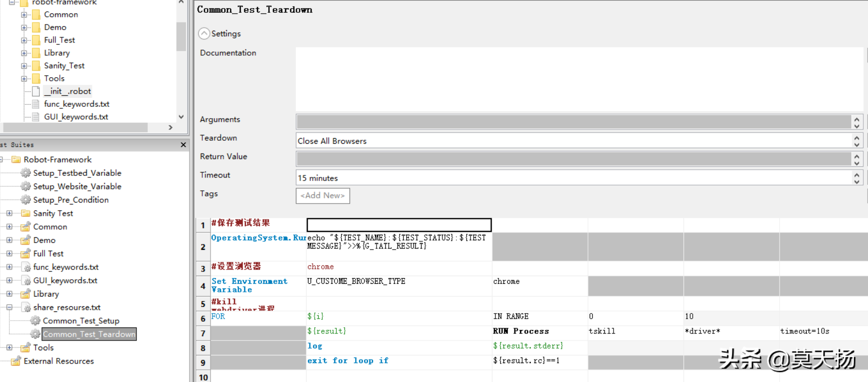Viewport: 868px width, 382px height.
Task: Select row header 2 in keyword grid
Action: tap(203, 247)
